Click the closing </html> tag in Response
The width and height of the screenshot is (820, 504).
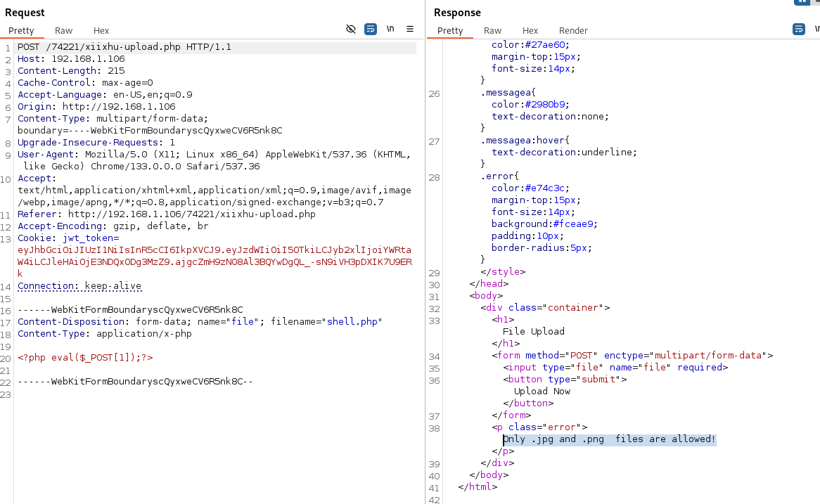pos(478,487)
